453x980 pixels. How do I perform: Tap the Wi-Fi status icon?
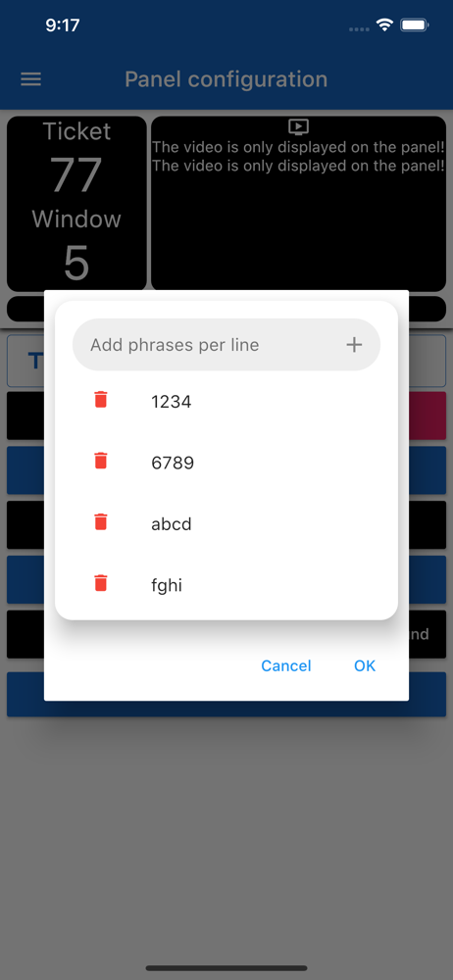point(383,25)
